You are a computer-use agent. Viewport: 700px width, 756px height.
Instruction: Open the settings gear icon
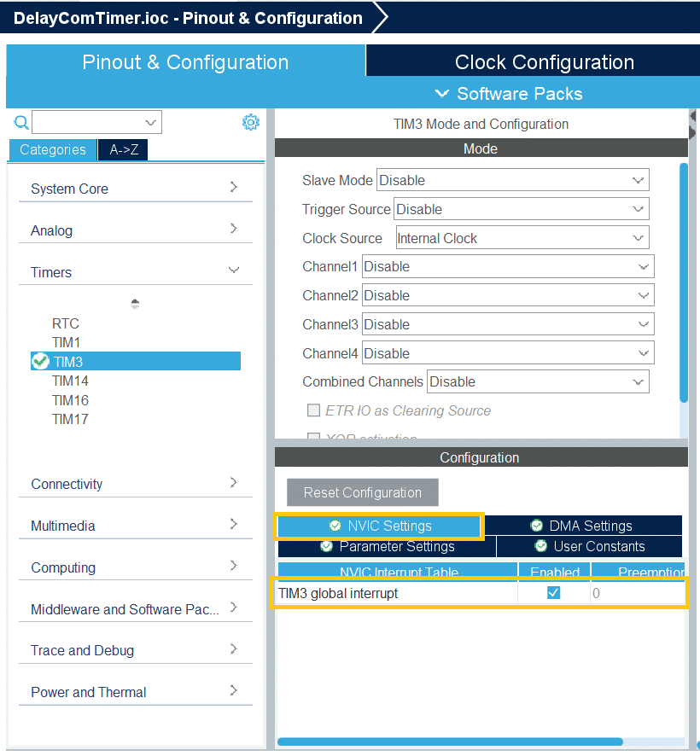[x=250, y=122]
